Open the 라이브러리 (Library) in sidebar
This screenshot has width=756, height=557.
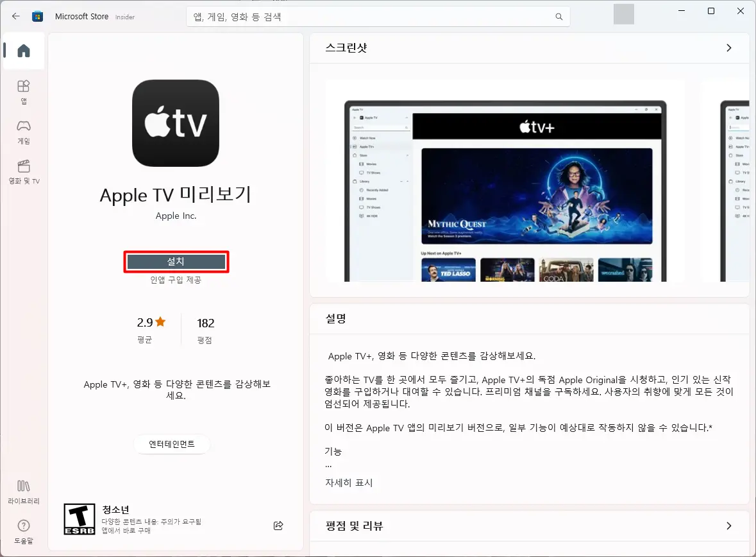coord(24,492)
